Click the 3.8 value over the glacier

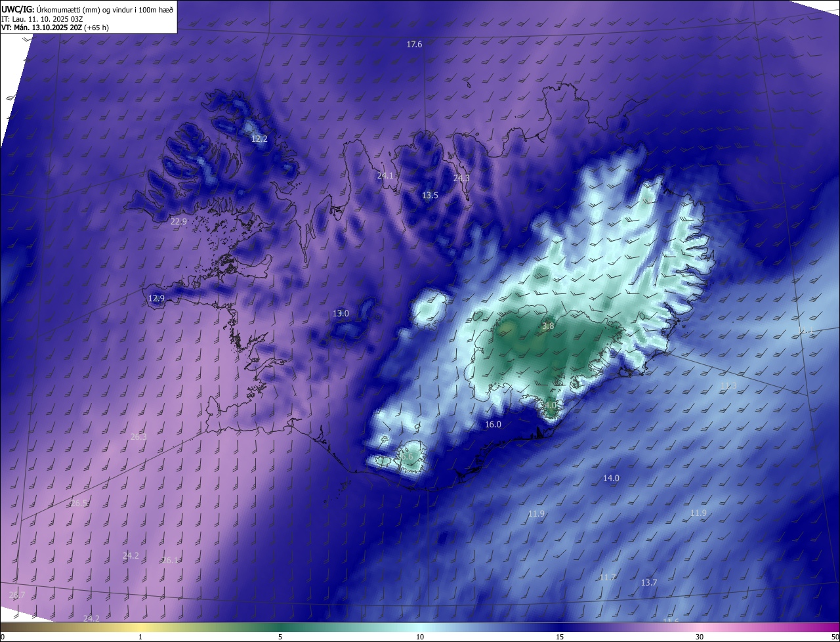[548, 326]
